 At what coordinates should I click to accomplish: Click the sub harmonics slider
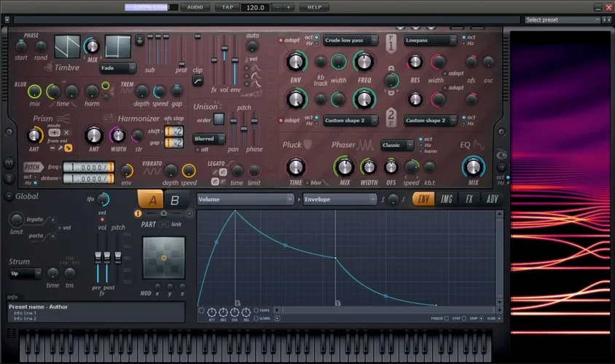coord(150,50)
